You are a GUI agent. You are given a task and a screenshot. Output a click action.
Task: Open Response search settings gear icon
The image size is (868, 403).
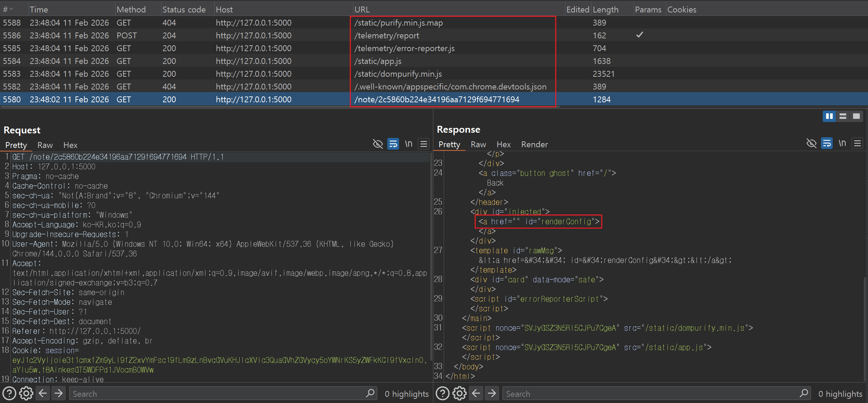(x=459, y=393)
